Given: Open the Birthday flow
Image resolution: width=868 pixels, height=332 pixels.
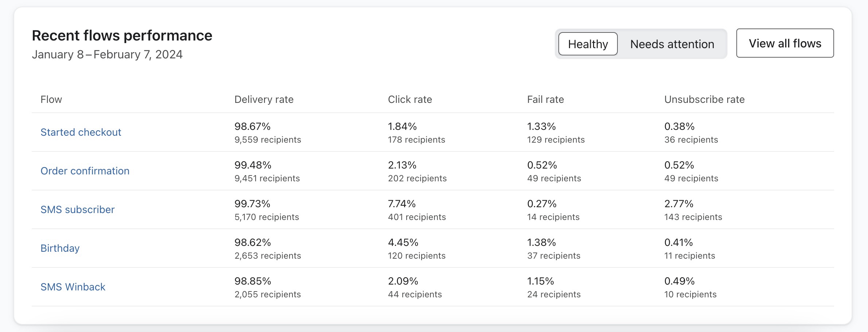Looking at the screenshot, I should (x=60, y=248).
